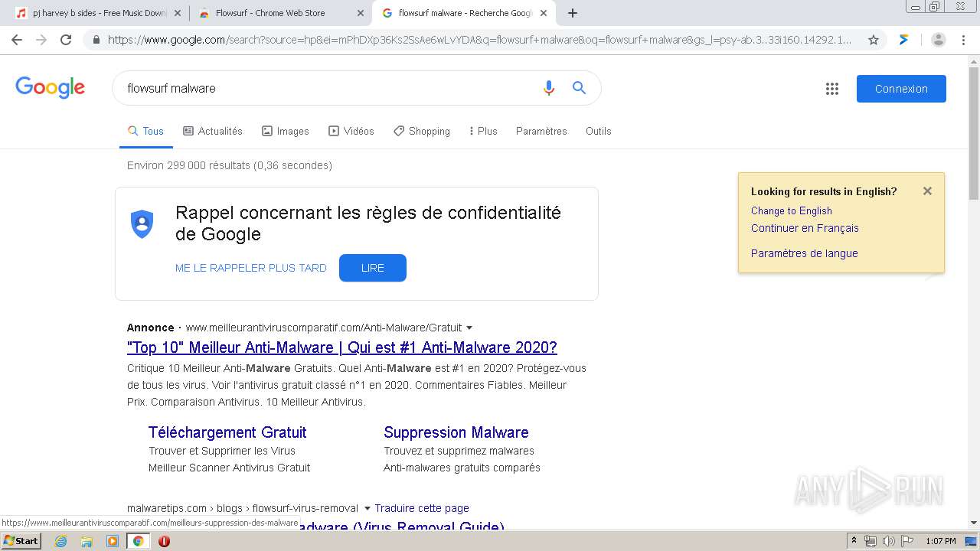Open the Shopping results tab
Viewport: 980px width, 551px height.
coord(422,131)
